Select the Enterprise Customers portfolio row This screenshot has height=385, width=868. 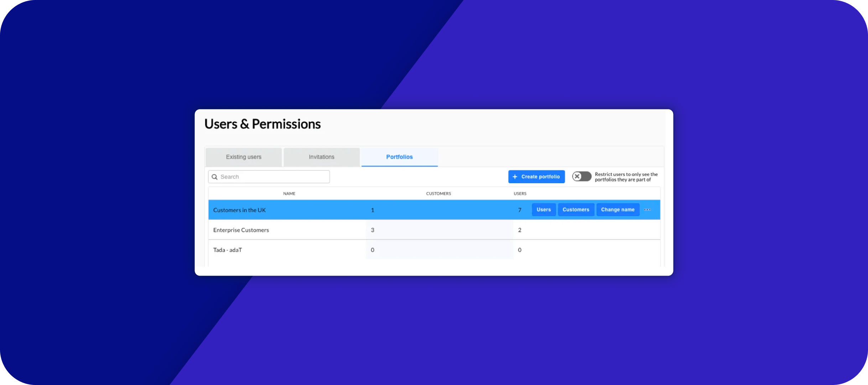tap(241, 230)
